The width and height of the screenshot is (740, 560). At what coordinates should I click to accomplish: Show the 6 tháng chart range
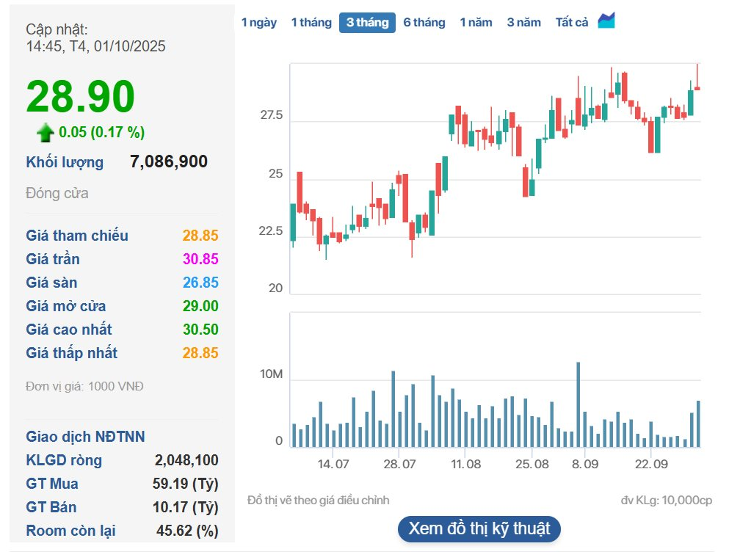point(424,23)
